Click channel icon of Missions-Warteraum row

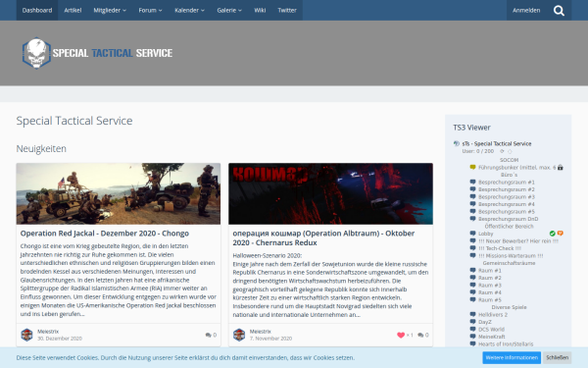tap(473, 255)
